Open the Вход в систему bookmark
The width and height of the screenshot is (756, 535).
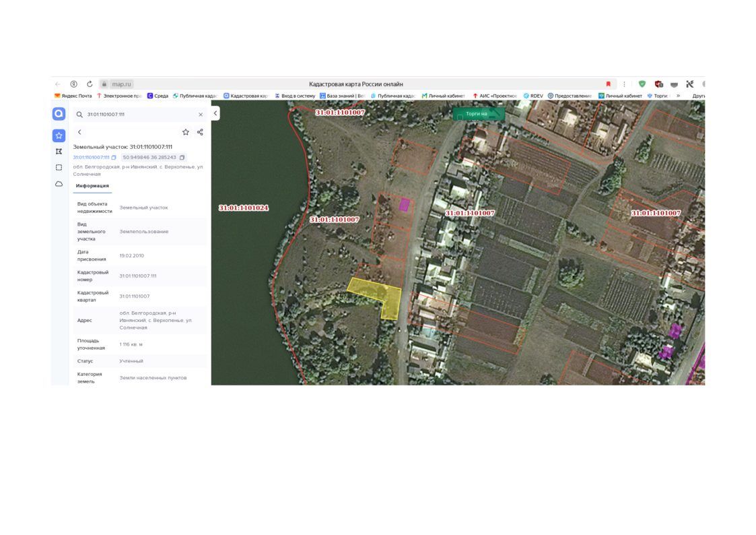pos(295,96)
